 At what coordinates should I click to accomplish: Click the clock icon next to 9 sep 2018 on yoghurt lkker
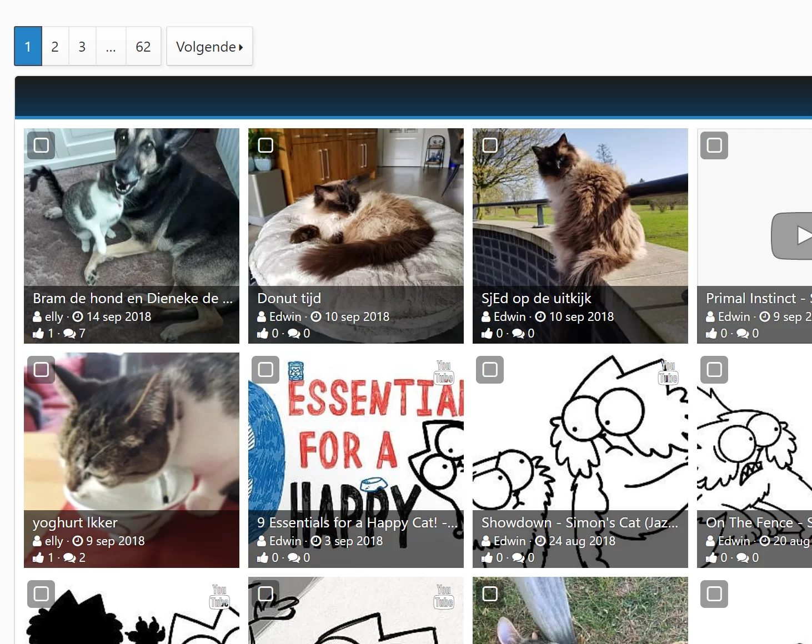coord(78,541)
